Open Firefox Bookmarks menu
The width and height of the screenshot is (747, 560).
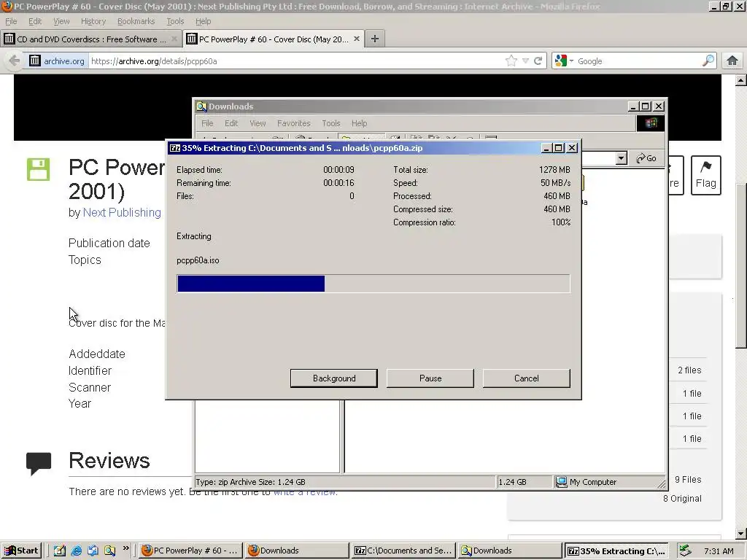136,21
